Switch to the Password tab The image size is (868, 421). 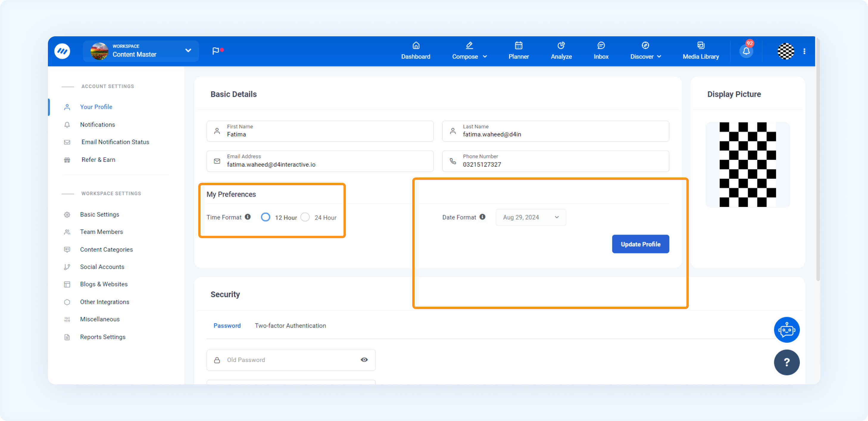[227, 326]
